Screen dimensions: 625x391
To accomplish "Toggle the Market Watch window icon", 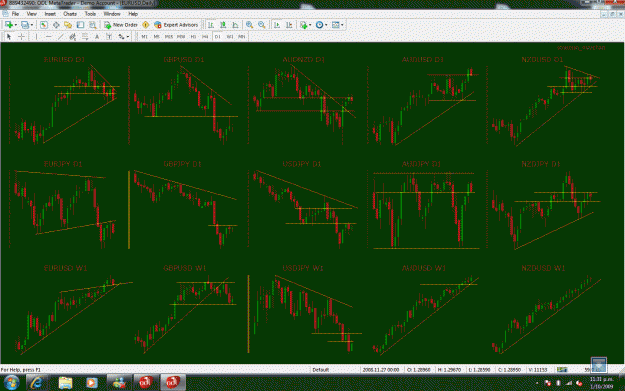I will (x=44, y=25).
